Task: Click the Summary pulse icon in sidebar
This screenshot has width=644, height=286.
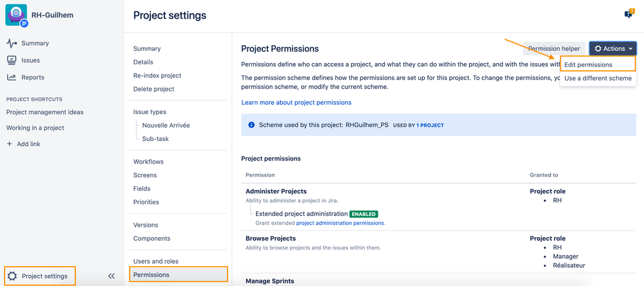Action: (12, 43)
